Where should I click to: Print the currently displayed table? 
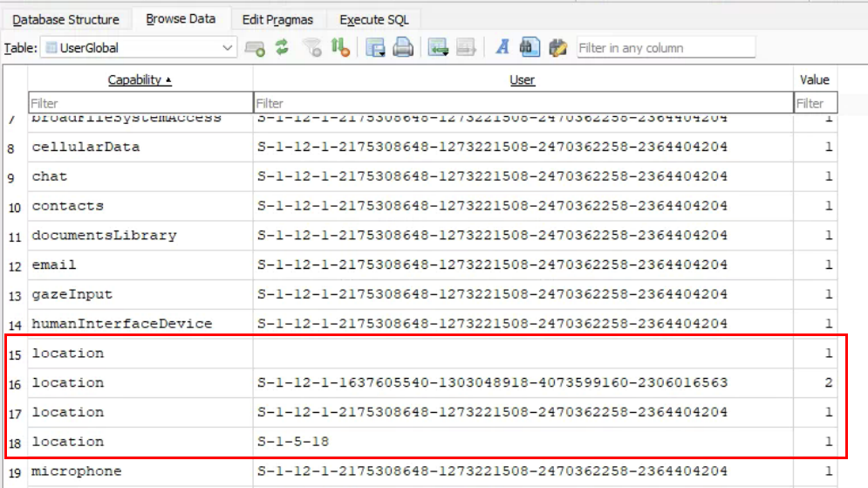[x=402, y=48]
